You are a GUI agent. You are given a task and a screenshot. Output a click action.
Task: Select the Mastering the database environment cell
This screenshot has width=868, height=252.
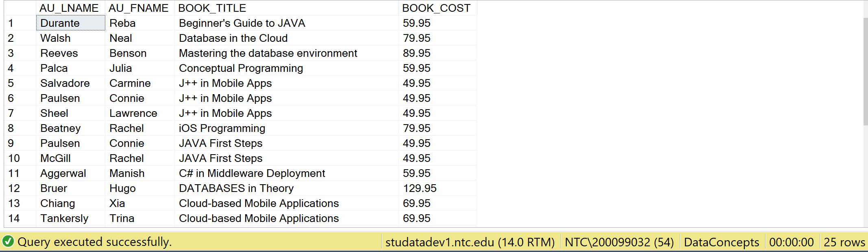[x=268, y=53]
